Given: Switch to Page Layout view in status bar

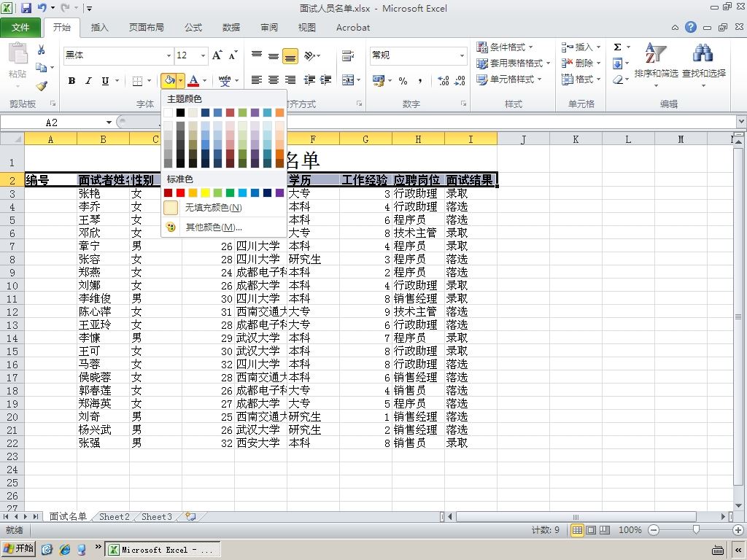Looking at the screenshot, I should coord(591,530).
